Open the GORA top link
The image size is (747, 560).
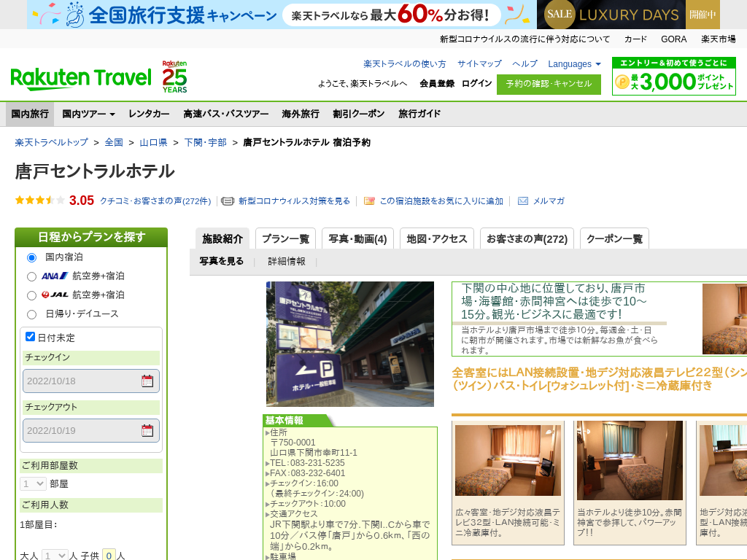click(x=673, y=39)
